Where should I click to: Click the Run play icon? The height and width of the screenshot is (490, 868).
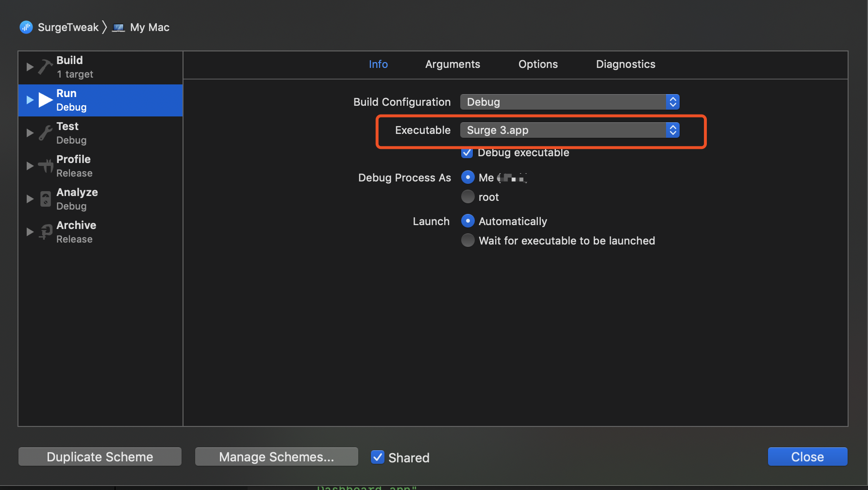click(x=46, y=99)
